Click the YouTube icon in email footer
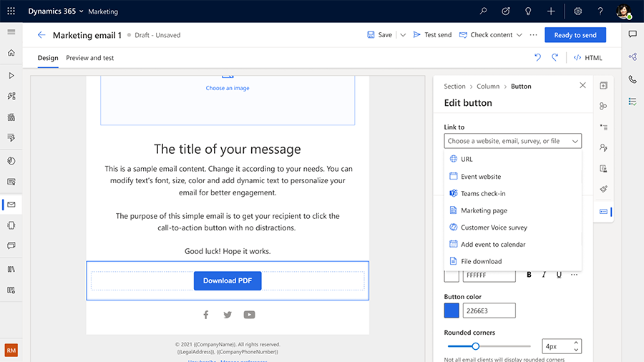 click(x=249, y=315)
